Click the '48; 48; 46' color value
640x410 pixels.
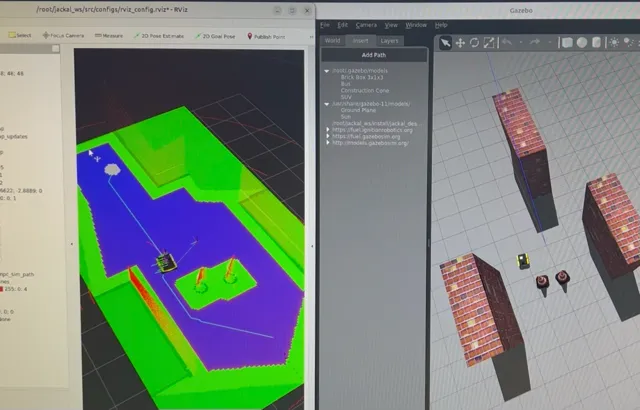(x=12, y=74)
